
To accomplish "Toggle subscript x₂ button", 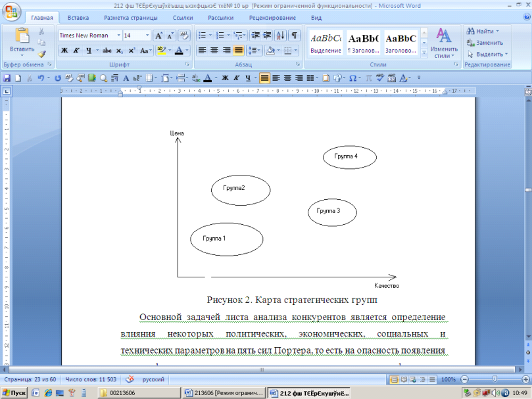I will pos(120,51).
